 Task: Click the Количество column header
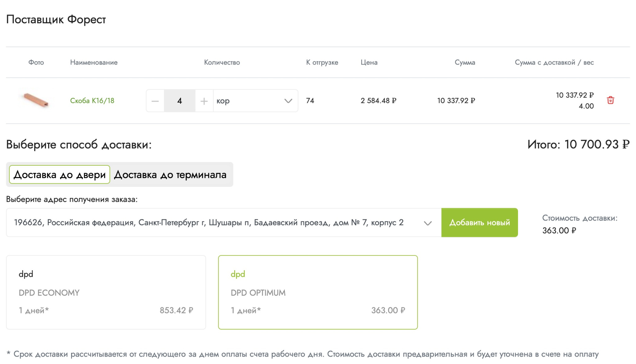(x=222, y=62)
